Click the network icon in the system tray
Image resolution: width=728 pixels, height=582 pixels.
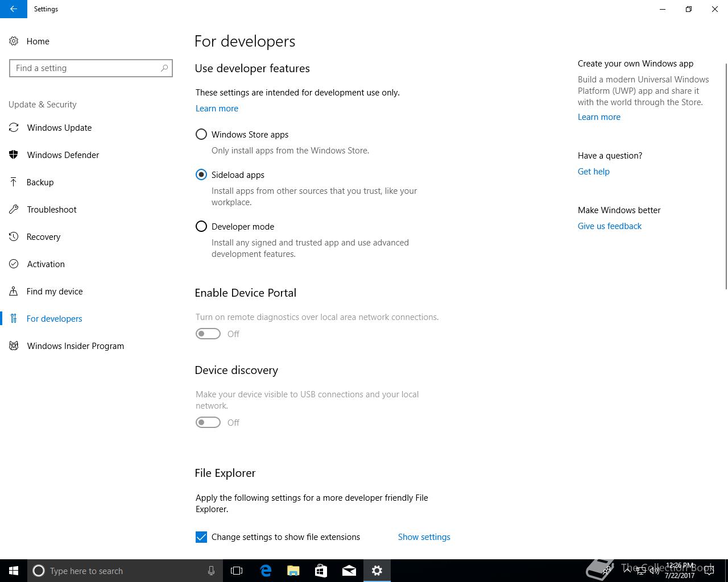641,571
